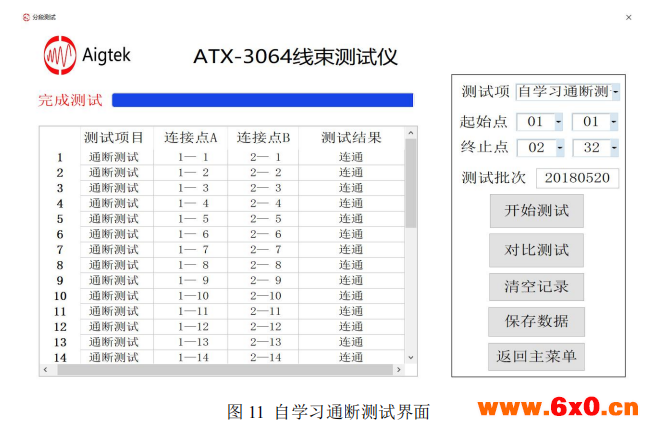Expand the 终止点 dropdown showing 02

point(560,148)
